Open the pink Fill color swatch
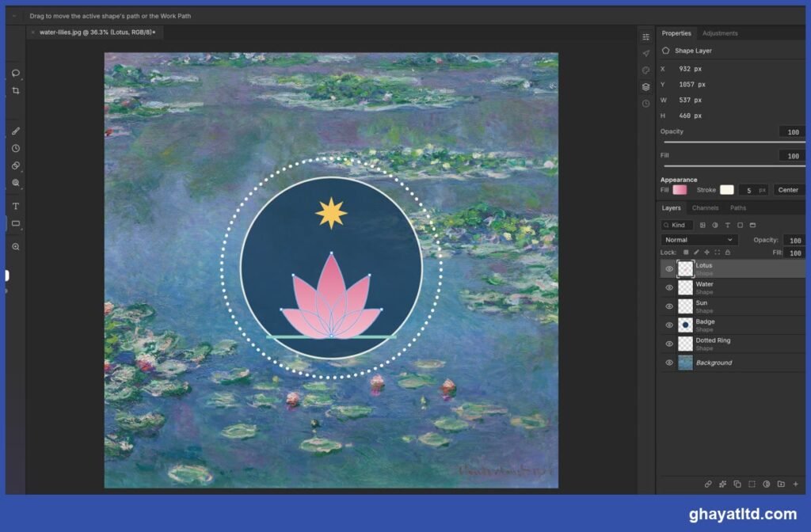The width and height of the screenshot is (811, 532). 680,190
